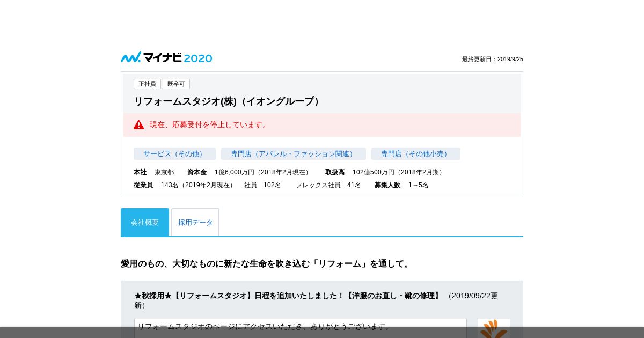Click the 従業員 143名 value
The height and width of the screenshot is (338, 644).
(198, 185)
